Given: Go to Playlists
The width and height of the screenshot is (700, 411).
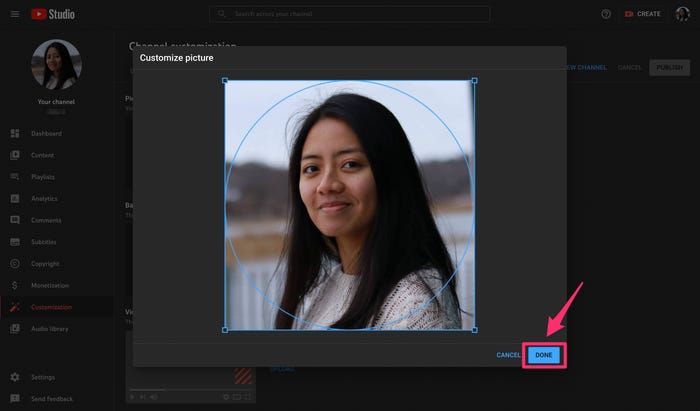Looking at the screenshot, I should (x=43, y=177).
